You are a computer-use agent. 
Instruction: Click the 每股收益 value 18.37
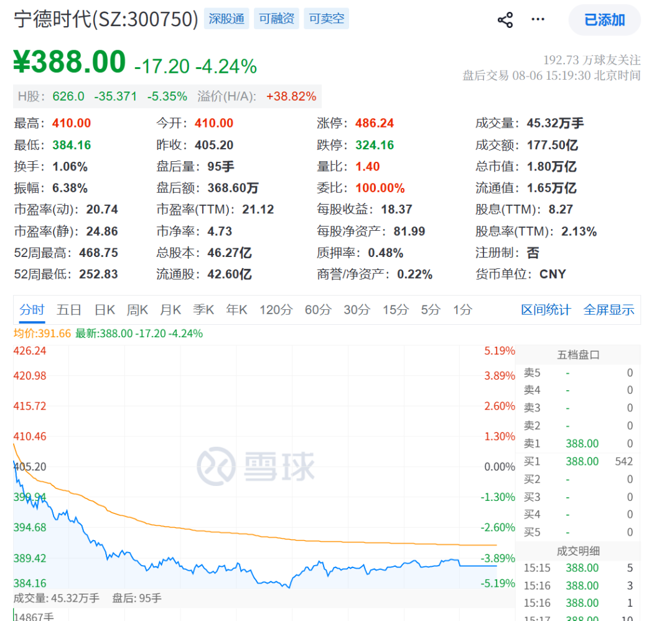pos(396,209)
